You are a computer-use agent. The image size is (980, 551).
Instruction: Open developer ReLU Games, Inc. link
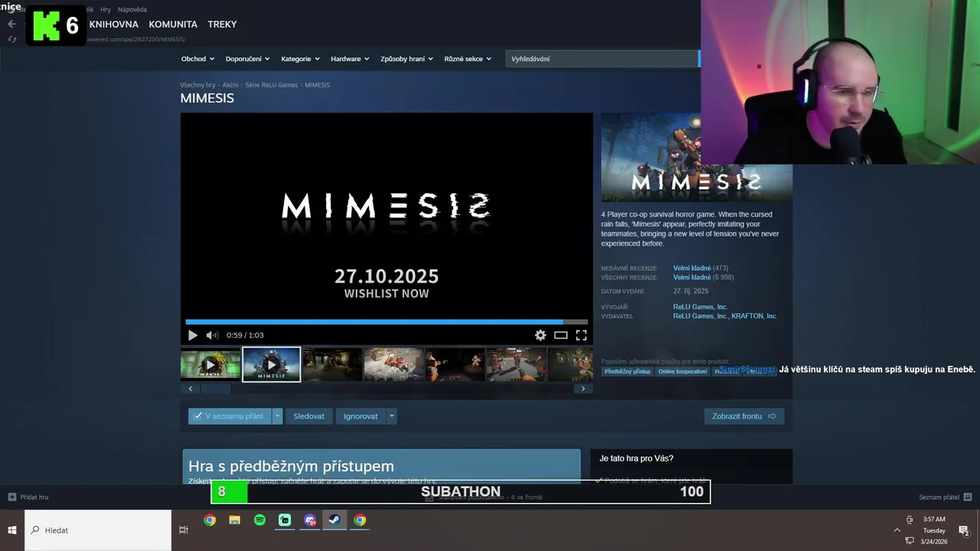(700, 307)
